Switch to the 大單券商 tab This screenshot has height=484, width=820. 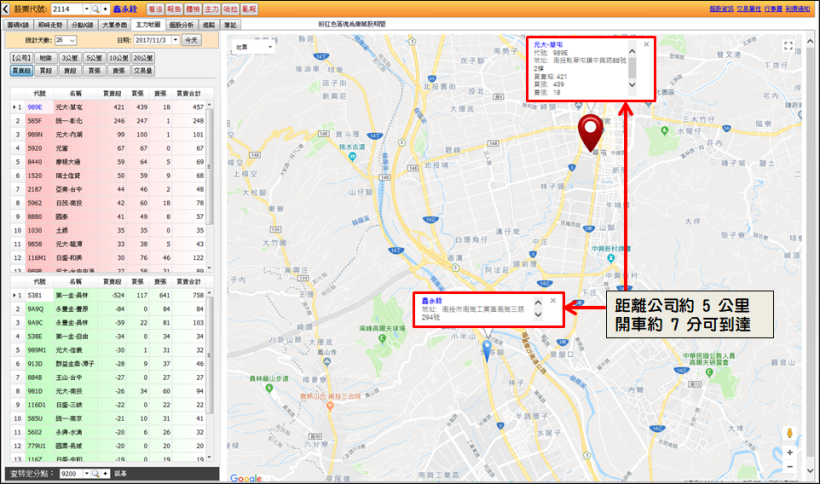click(x=115, y=25)
